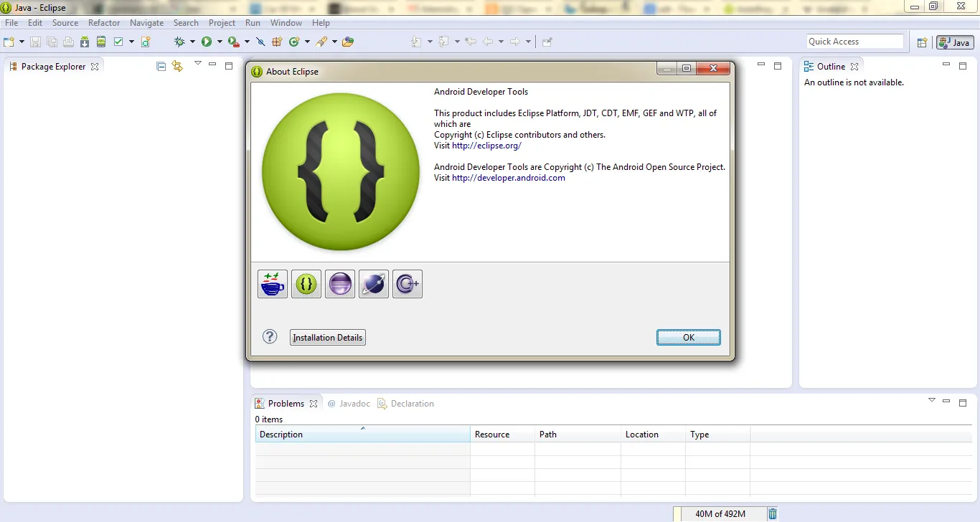Click the Java coffee cup feature icon

point(273,284)
